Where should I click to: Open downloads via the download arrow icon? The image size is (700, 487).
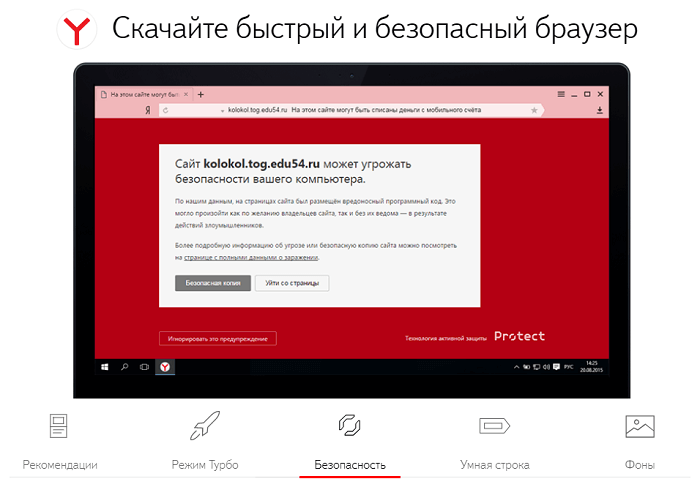click(600, 110)
